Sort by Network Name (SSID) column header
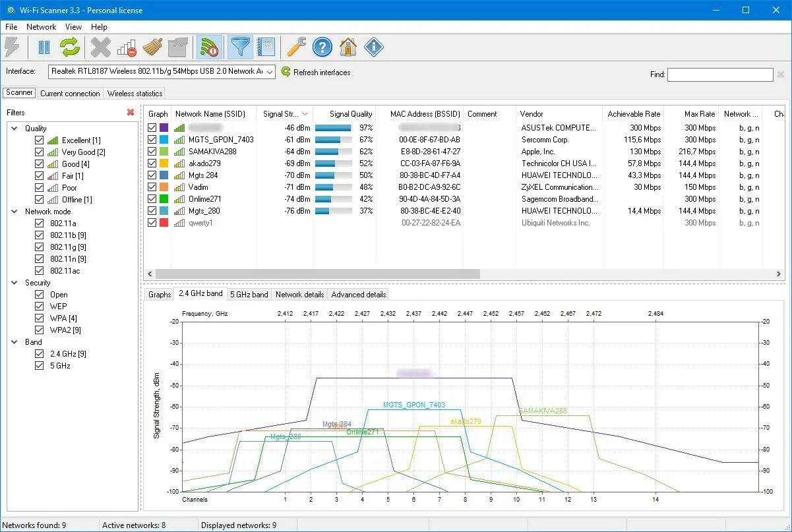This screenshot has width=792, height=532. pyautogui.click(x=213, y=114)
